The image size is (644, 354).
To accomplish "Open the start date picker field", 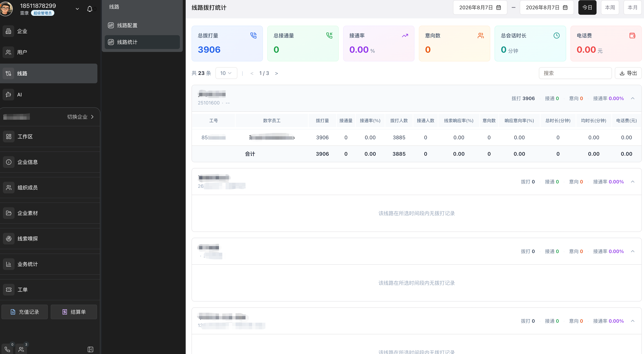I will 480,8.
